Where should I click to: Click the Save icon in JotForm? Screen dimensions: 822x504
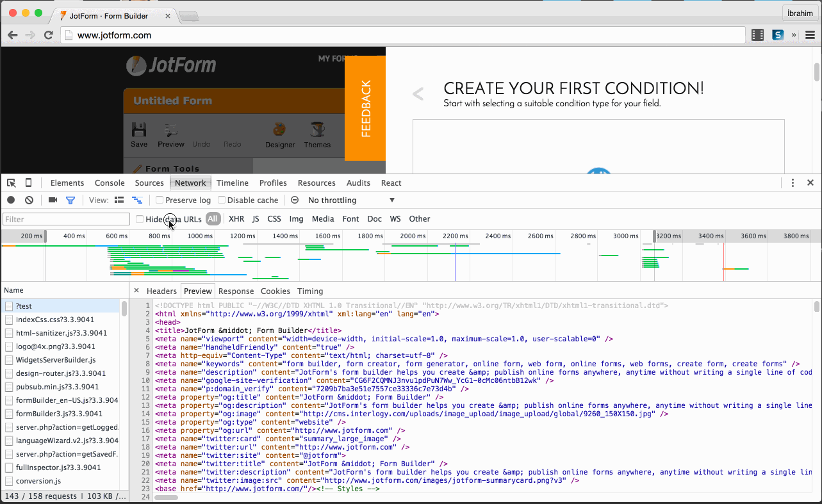(139, 135)
